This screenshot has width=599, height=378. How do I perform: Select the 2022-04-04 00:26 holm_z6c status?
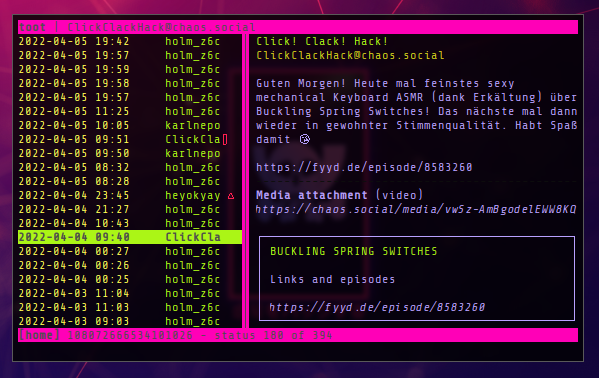click(x=130, y=265)
